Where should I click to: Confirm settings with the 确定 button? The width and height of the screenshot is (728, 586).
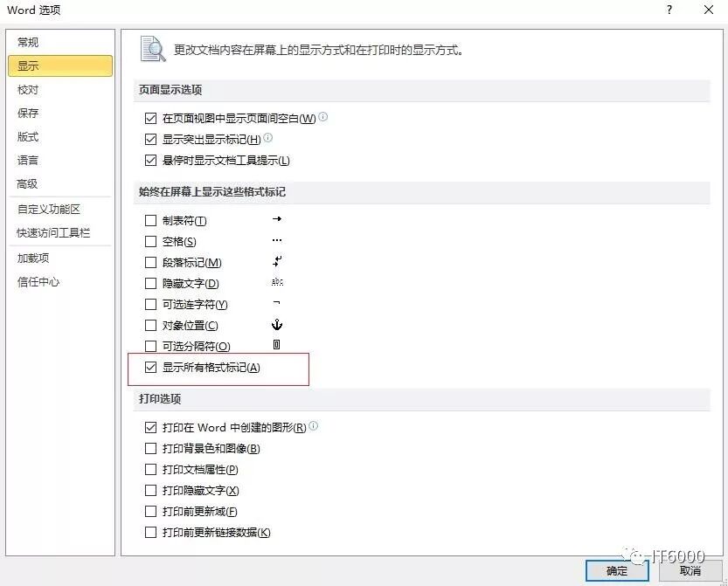click(616, 569)
